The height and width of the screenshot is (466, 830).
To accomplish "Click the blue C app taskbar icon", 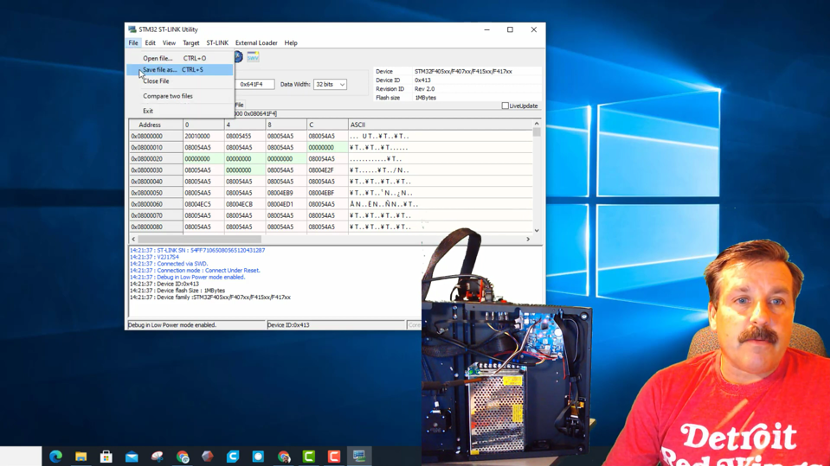I will point(233,456).
